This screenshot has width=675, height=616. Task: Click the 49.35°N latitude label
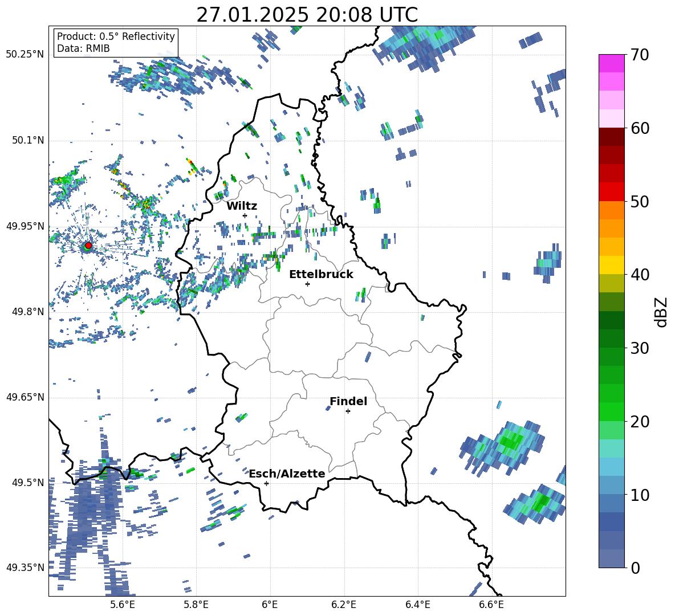click(25, 568)
